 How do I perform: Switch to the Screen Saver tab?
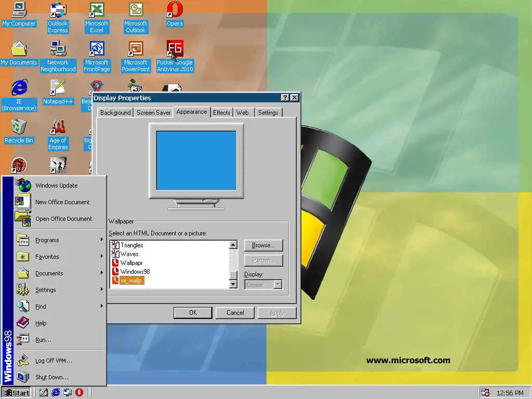[153, 113]
